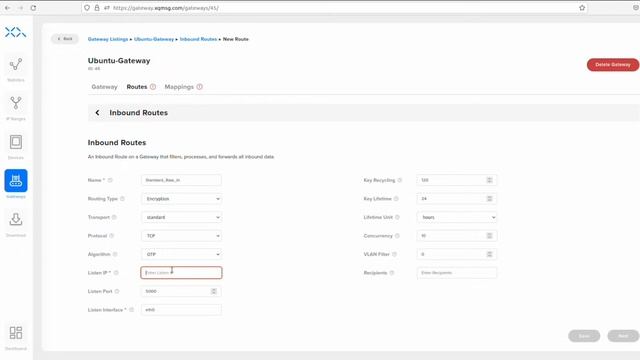Click the Gateway Listings breadcrumb link
640x360 pixels.
tap(108, 39)
